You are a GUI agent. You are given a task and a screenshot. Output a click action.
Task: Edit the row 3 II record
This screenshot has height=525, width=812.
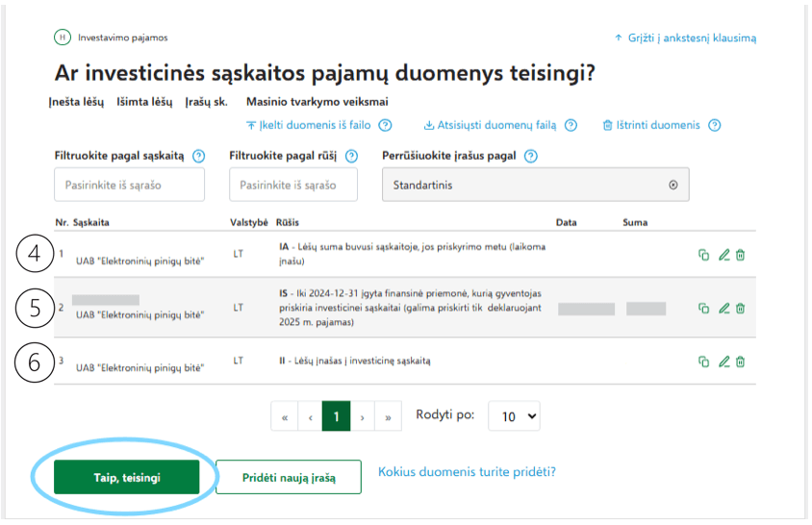point(723,362)
